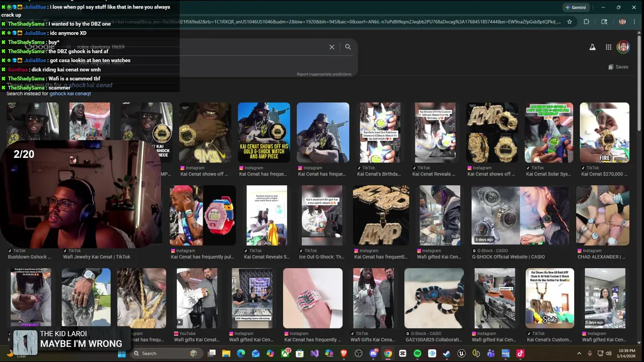Open 'Kai Cenat $270,000' result
The height and width of the screenshot is (362, 644).
604,174
